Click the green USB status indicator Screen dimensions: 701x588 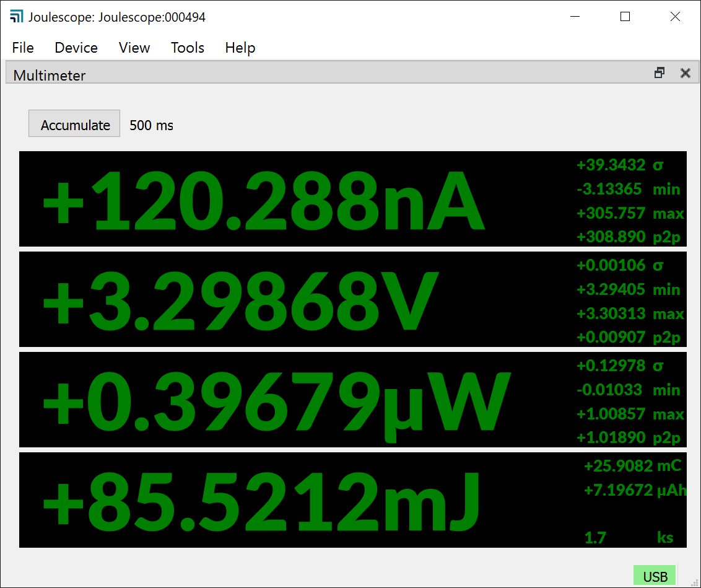(655, 576)
